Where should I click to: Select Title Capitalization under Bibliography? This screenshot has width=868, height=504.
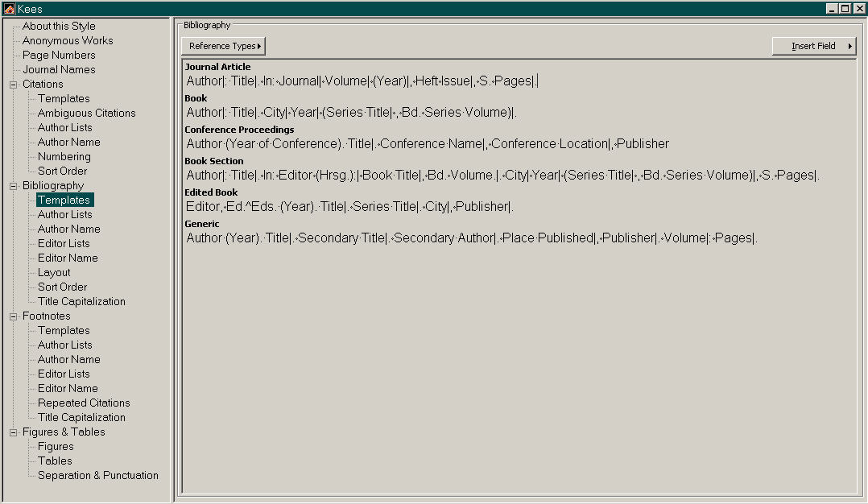click(x=81, y=301)
